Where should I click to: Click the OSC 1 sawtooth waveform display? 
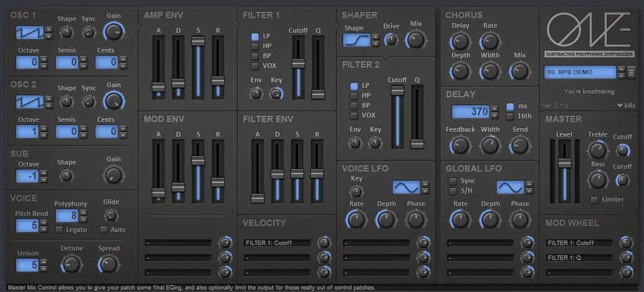coord(31,31)
